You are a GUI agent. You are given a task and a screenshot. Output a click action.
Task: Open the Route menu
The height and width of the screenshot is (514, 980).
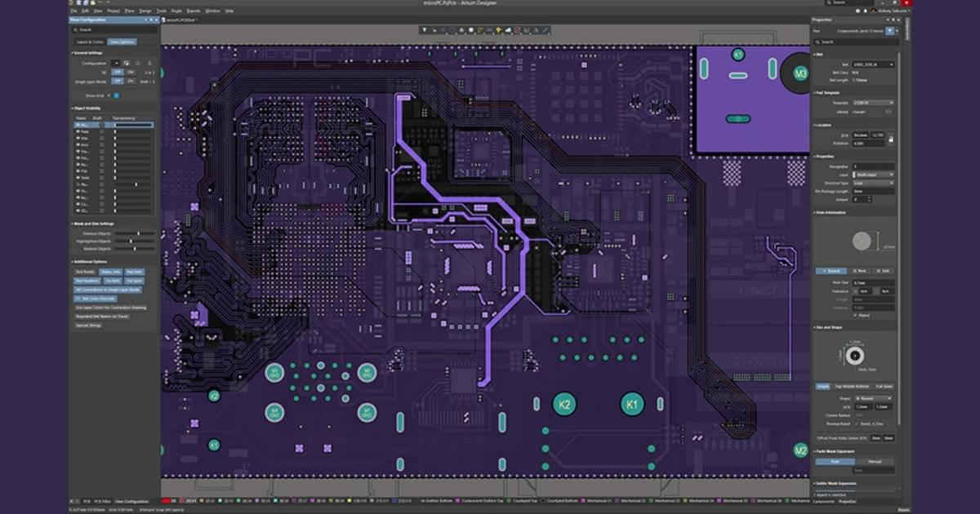175,11
